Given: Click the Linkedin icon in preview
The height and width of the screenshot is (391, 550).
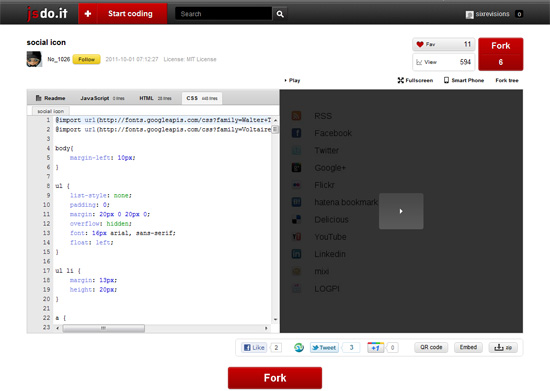Looking at the screenshot, I should (x=296, y=254).
